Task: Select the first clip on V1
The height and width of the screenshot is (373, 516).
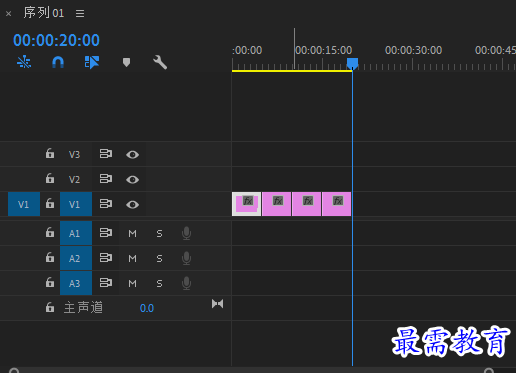Action: [246, 204]
